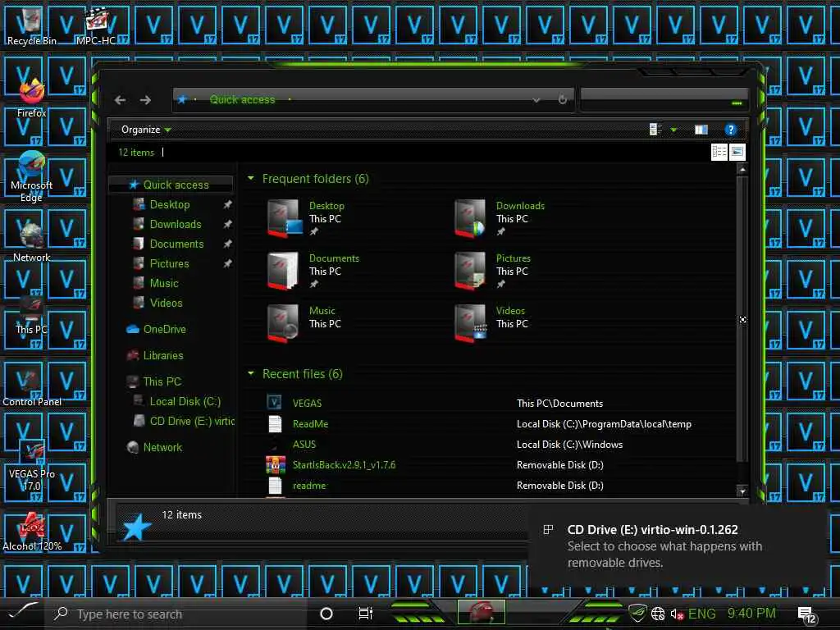Viewport: 840px width, 630px height.
Task: Click the Quick access address breadcrumb
Action: [242, 99]
